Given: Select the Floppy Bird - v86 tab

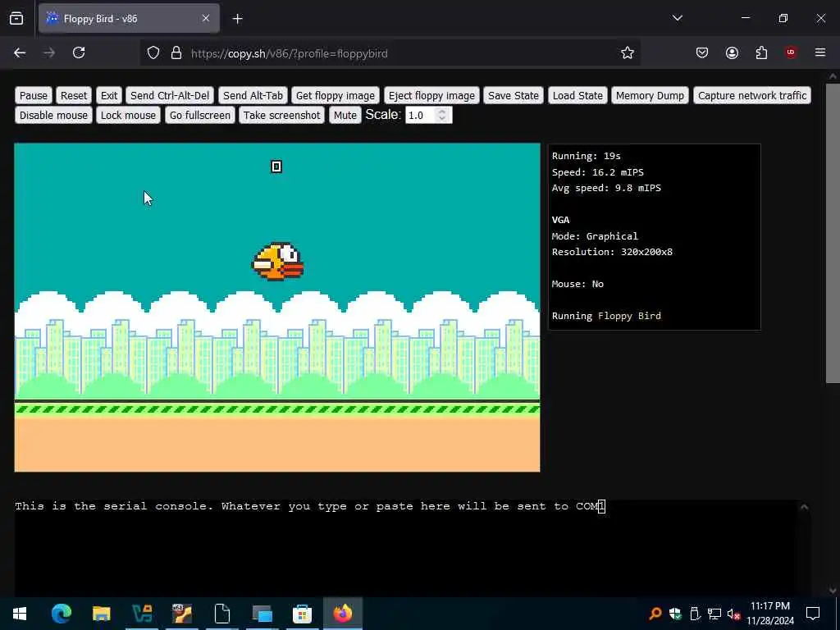Looking at the screenshot, I should tap(129, 19).
